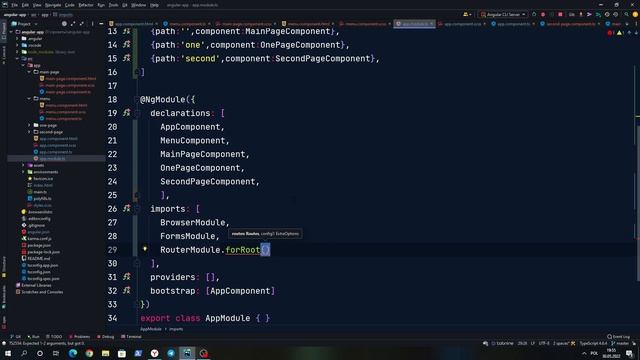The width and height of the screenshot is (640, 360).
Task: Click the gutter icon on line 26 imports
Action: 127,209
